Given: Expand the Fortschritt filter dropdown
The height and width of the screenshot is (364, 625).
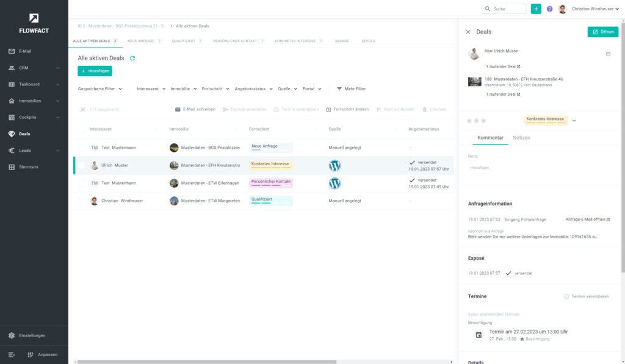Looking at the screenshot, I should coord(215,89).
